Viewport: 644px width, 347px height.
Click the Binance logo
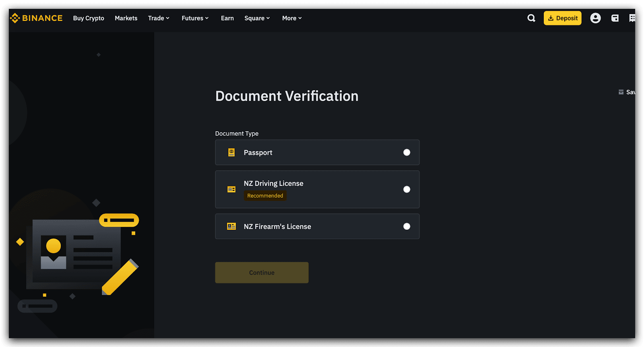pos(36,18)
